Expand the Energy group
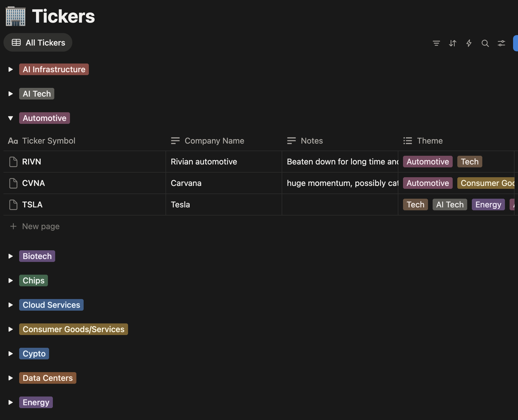Viewport: 518px width, 420px height. (x=10, y=402)
